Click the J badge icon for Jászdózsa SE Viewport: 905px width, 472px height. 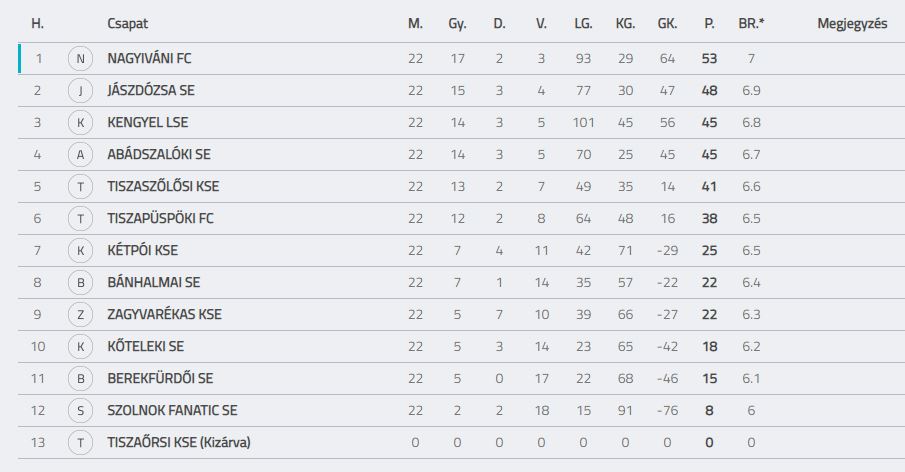pyautogui.click(x=80, y=91)
